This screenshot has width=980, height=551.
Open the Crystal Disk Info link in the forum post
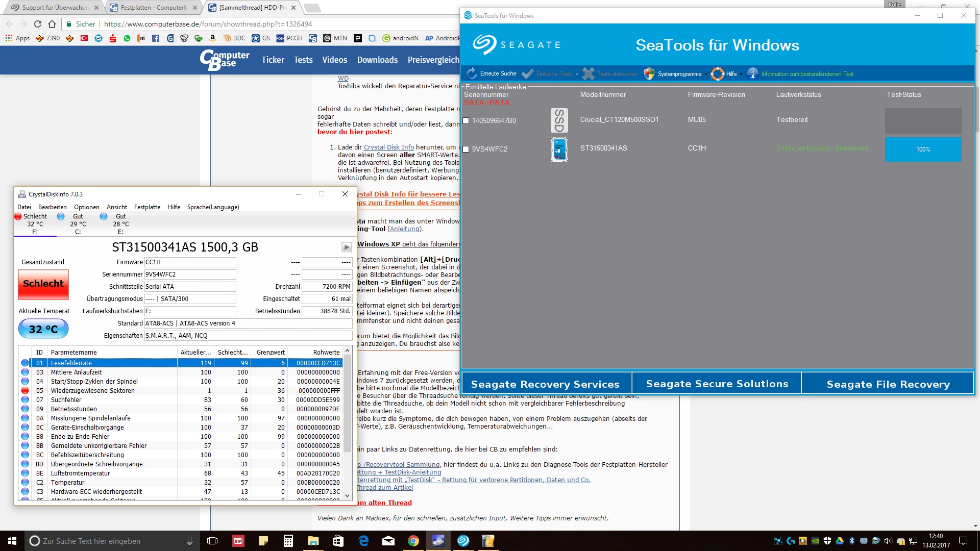point(388,147)
